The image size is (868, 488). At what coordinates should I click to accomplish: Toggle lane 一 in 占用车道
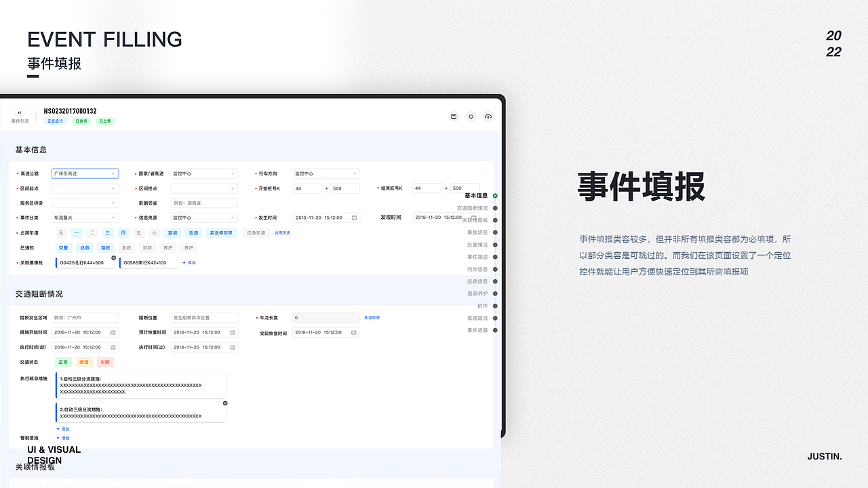point(77,232)
